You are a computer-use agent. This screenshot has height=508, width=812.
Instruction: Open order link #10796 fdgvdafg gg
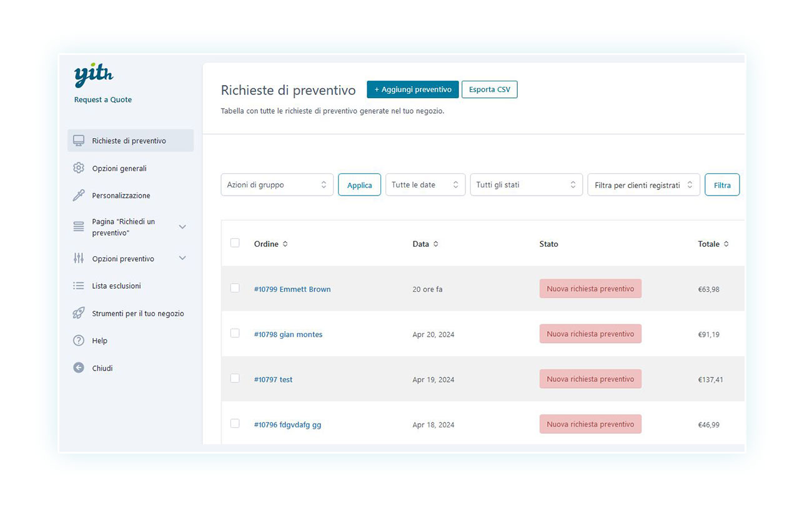pos(287,424)
